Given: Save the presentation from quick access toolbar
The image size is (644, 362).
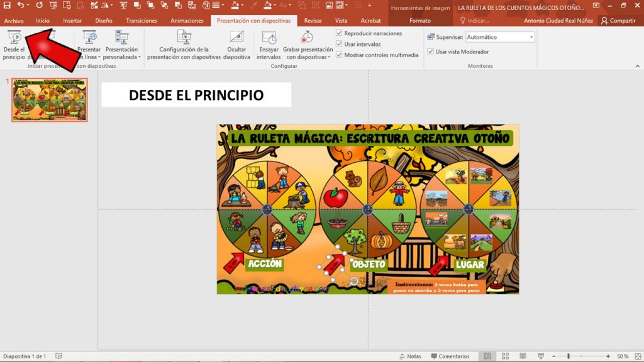Looking at the screenshot, I should pos(7,5).
